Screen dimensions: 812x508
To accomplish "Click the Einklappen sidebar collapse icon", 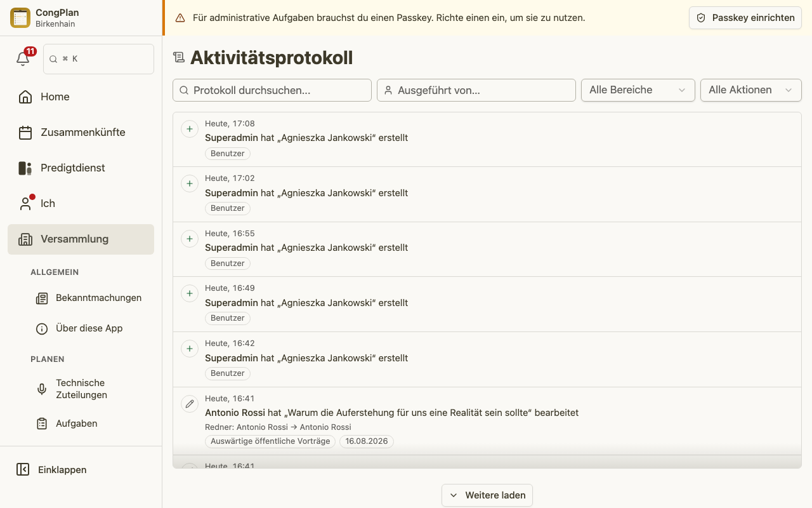I will 23,470.
